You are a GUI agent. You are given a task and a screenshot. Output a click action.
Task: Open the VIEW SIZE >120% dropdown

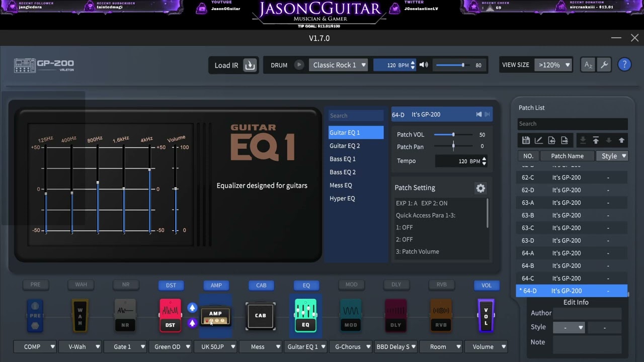(553, 65)
